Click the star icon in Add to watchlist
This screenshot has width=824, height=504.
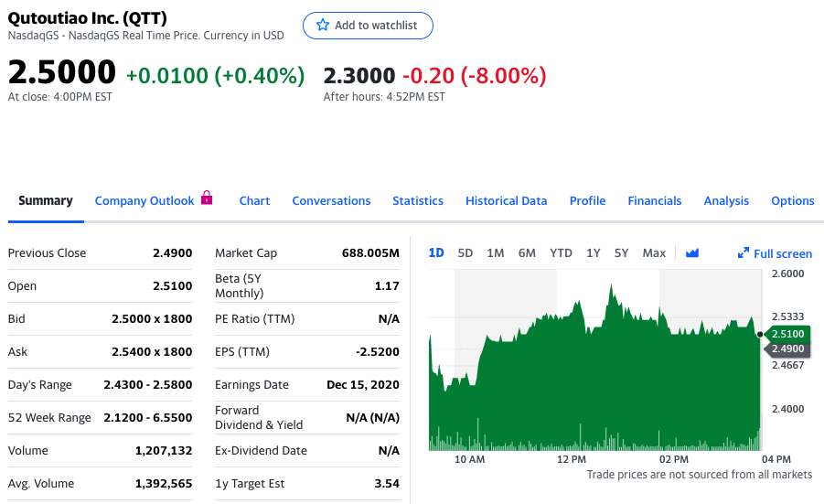323,26
